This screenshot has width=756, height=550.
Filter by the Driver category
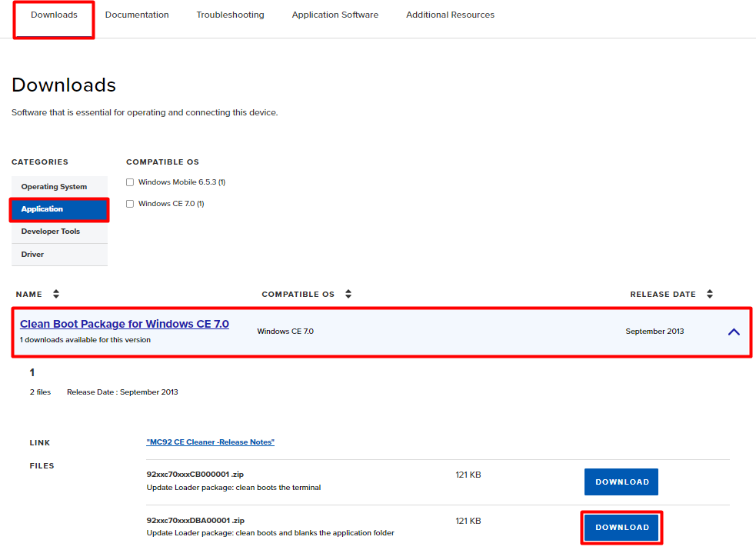click(x=33, y=255)
